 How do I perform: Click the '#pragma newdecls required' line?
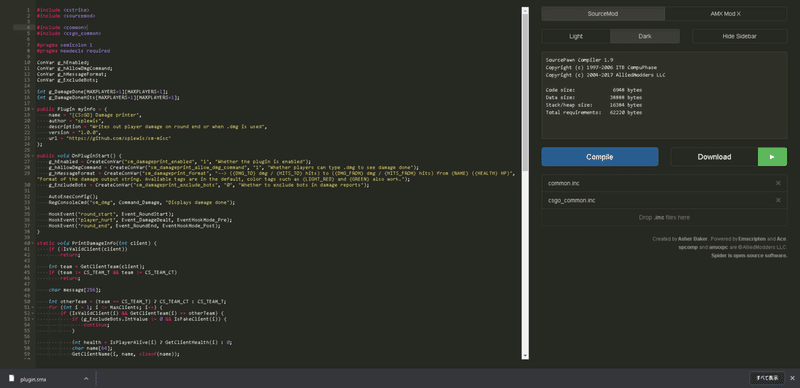pyautogui.click(x=73, y=51)
